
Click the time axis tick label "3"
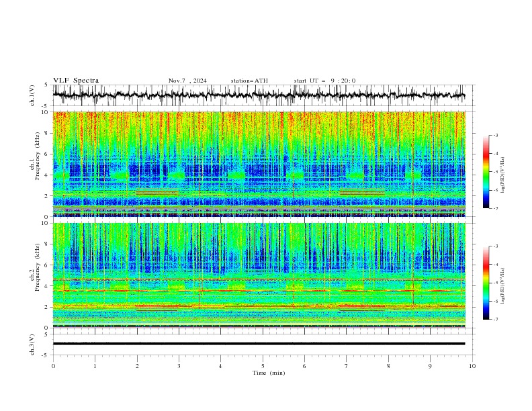[179, 366]
